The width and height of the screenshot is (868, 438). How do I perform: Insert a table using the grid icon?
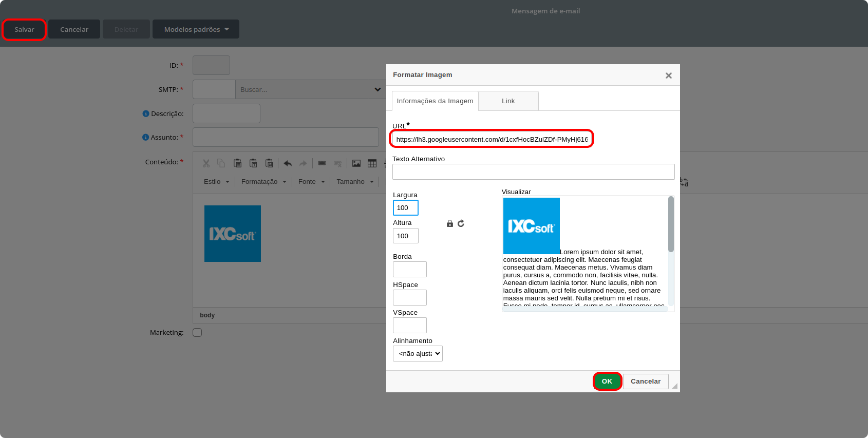[372, 163]
